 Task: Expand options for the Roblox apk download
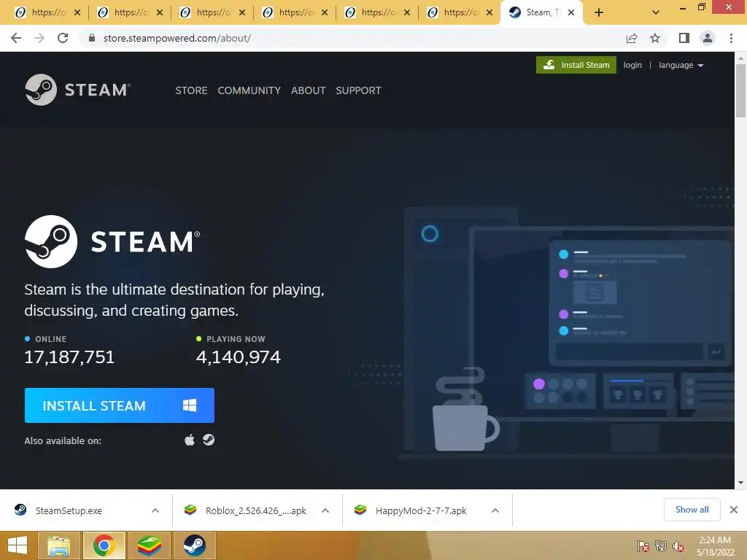[325, 510]
